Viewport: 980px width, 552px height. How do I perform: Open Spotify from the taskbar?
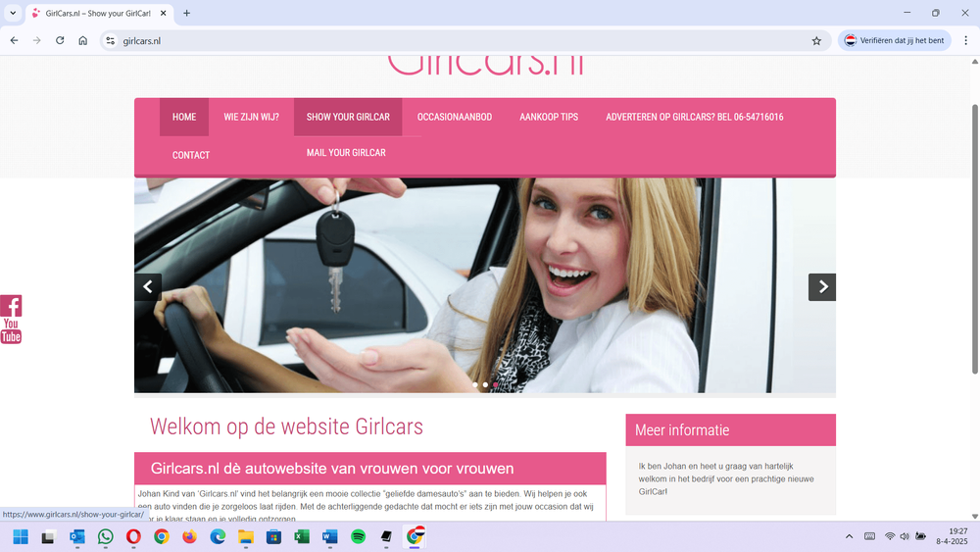point(358,536)
